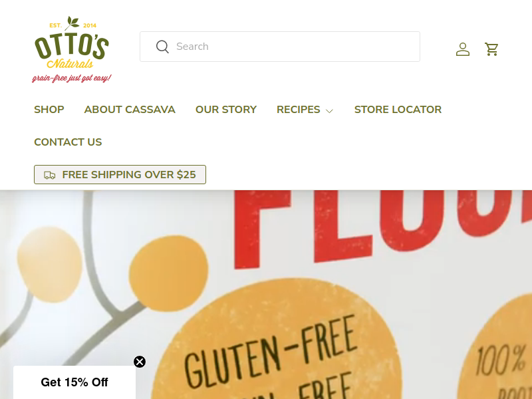
Task: Click the Otto's Naturals logo
Action: [72, 49]
